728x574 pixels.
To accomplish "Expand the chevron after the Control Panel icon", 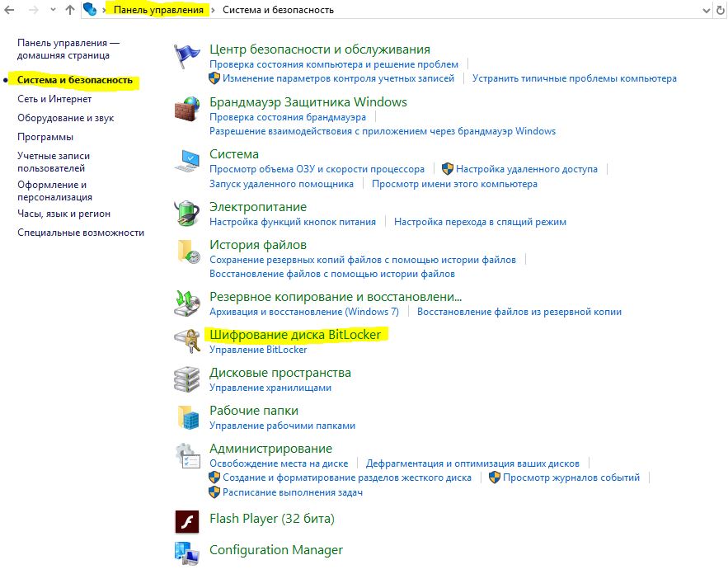I will [x=104, y=10].
